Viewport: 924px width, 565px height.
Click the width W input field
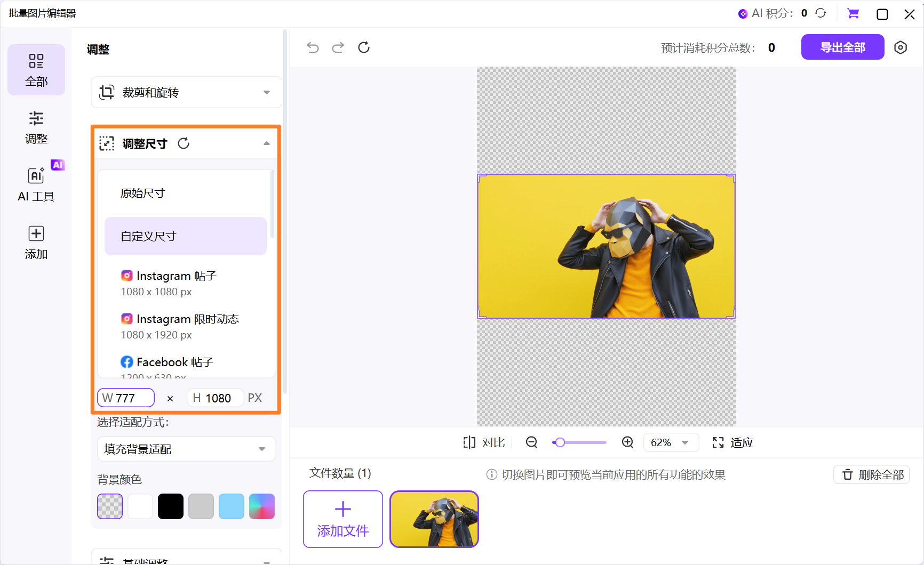tap(126, 398)
